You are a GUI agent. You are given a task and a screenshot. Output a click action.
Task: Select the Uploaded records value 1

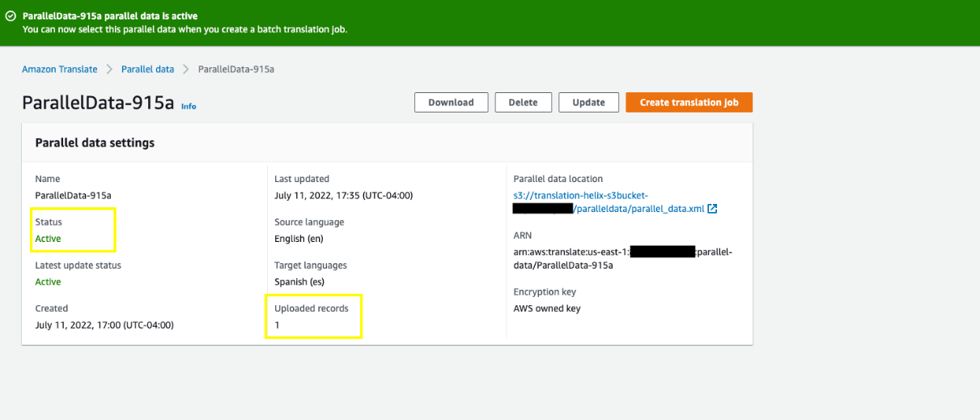277,325
